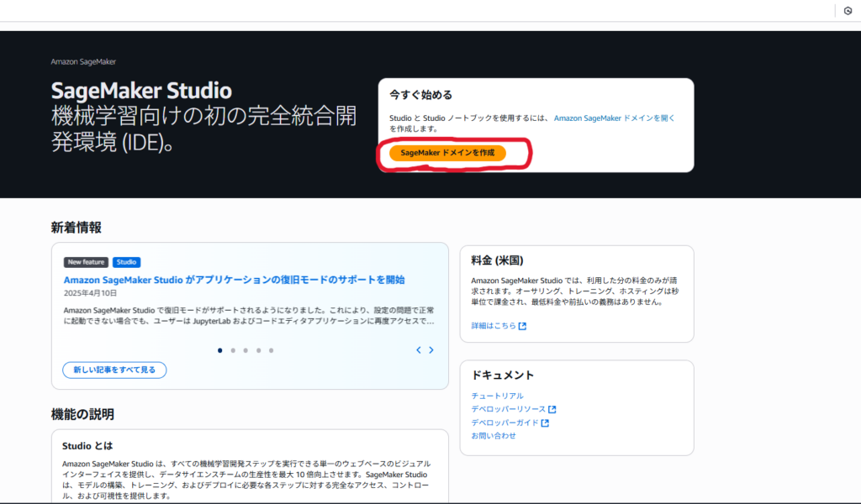Click the 2025年4月10日 date text
This screenshot has height=504, width=861.
[90, 293]
